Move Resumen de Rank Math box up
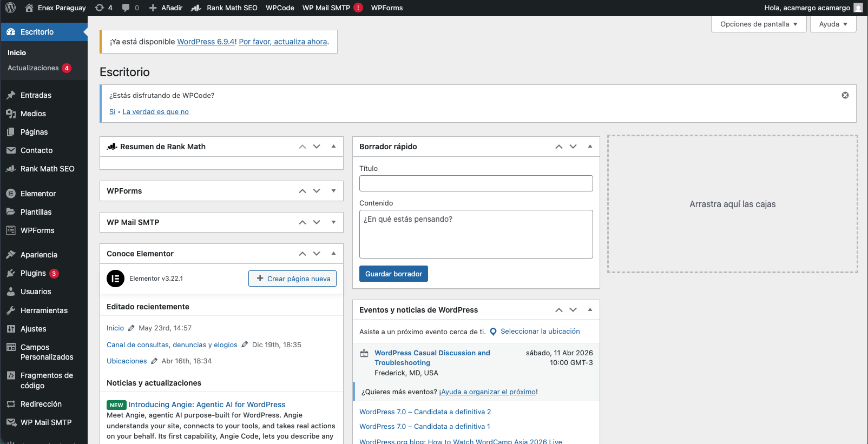This screenshot has height=444, width=868. pyautogui.click(x=303, y=147)
